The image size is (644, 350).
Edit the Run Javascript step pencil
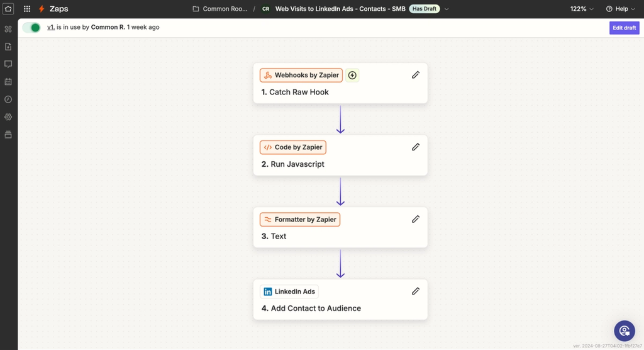click(416, 147)
